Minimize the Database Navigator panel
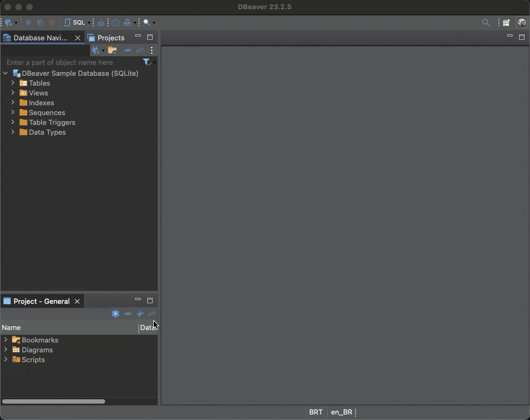Screen dimensions: 530x420 [138, 35]
